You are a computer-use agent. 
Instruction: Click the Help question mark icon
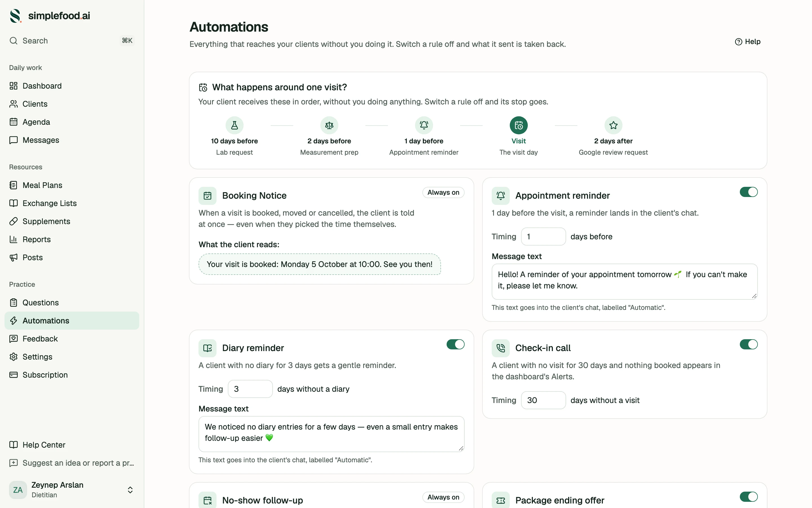738,42
